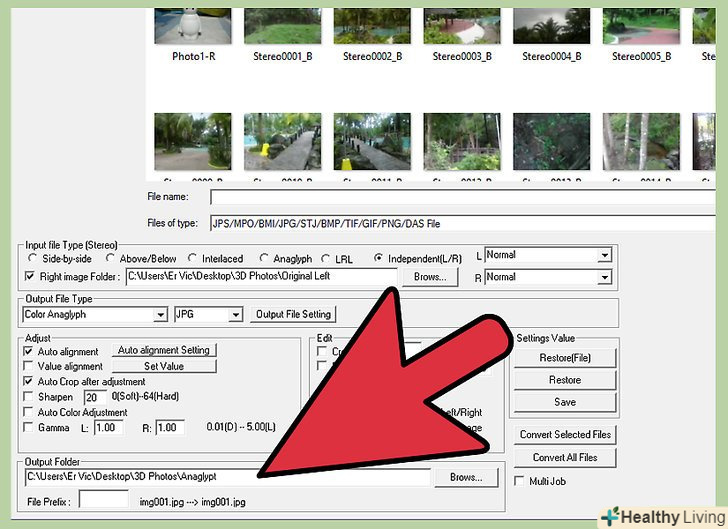Enable Auto Color Adjustment
Image resolution: width=728 pixels, height=529 pixels.
[x=28, y=412]
